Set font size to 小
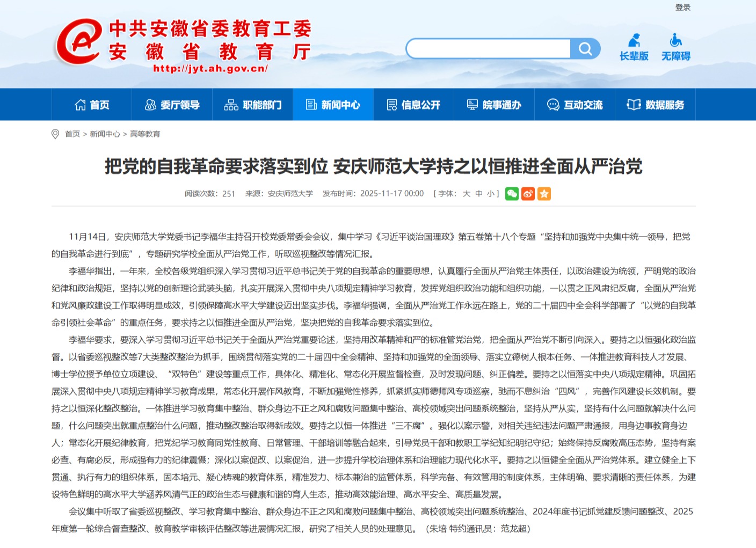The image size is (756, 548). click(490, 194)
